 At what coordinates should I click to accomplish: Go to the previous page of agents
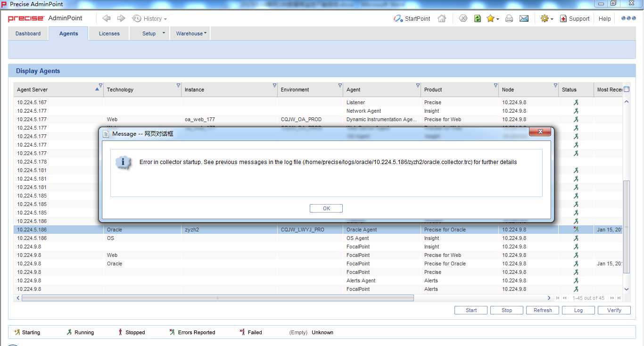click(x=565, y=298)
